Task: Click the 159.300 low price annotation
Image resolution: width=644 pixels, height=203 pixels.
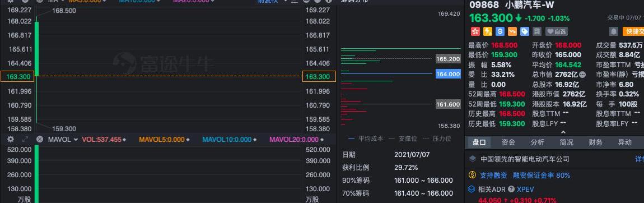Action: coord(64,128)
